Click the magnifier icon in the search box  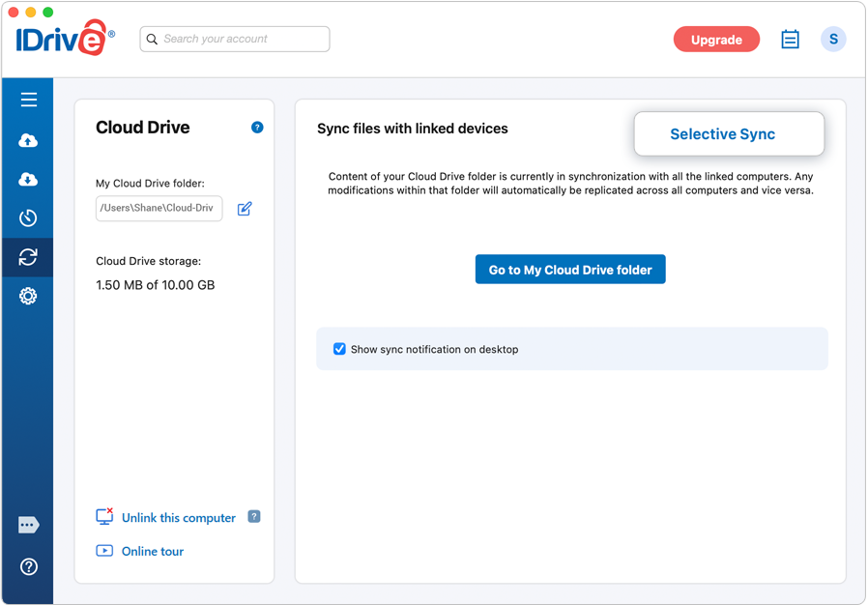click(x=152, y=40)
